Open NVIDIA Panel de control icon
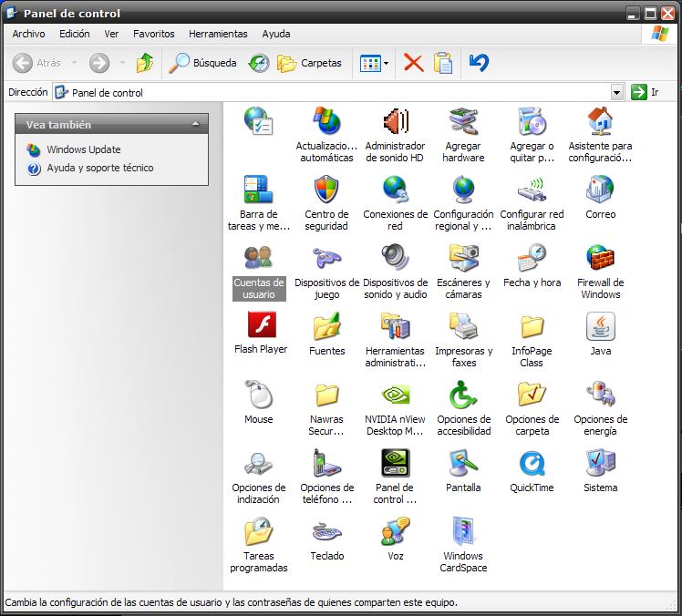Screen dimensions: 682x616 click(395, 463)
